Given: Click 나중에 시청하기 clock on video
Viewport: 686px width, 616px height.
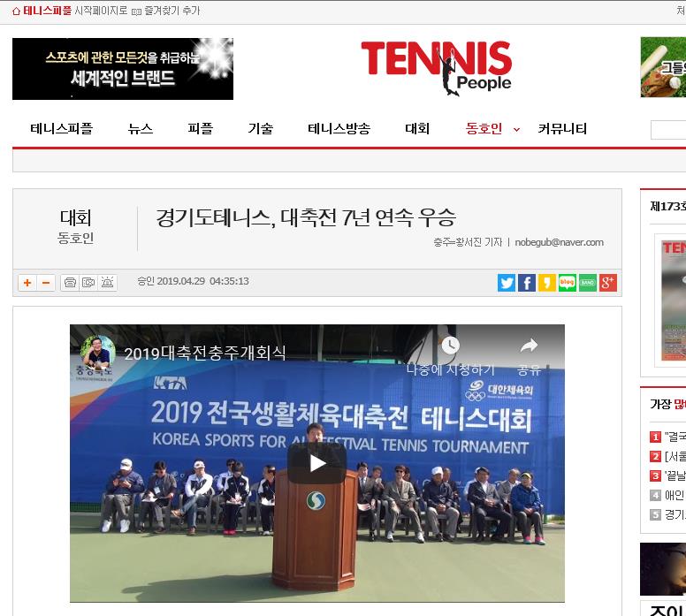Looking at the screenshot, I should [x=450, y=346].
